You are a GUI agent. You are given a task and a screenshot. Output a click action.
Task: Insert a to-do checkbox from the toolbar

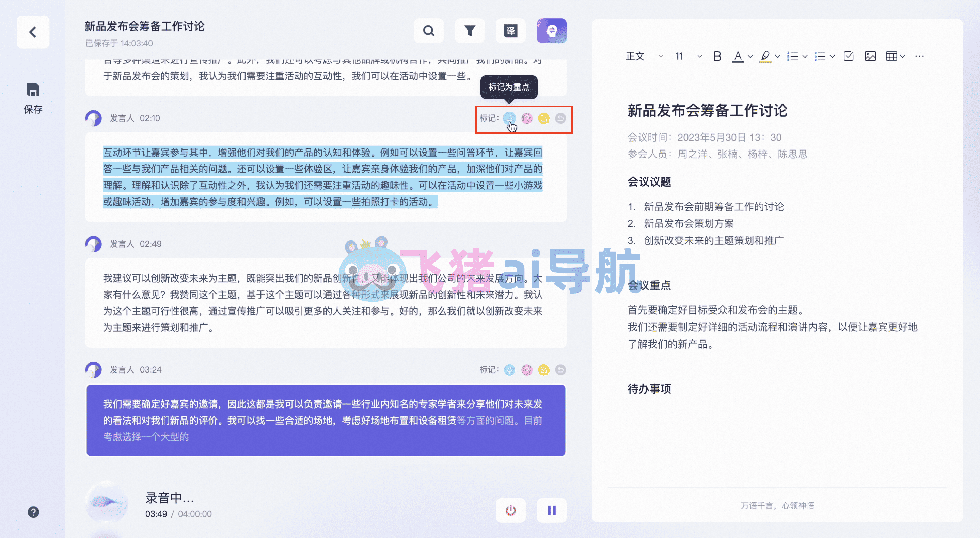(x=848, y=56)
